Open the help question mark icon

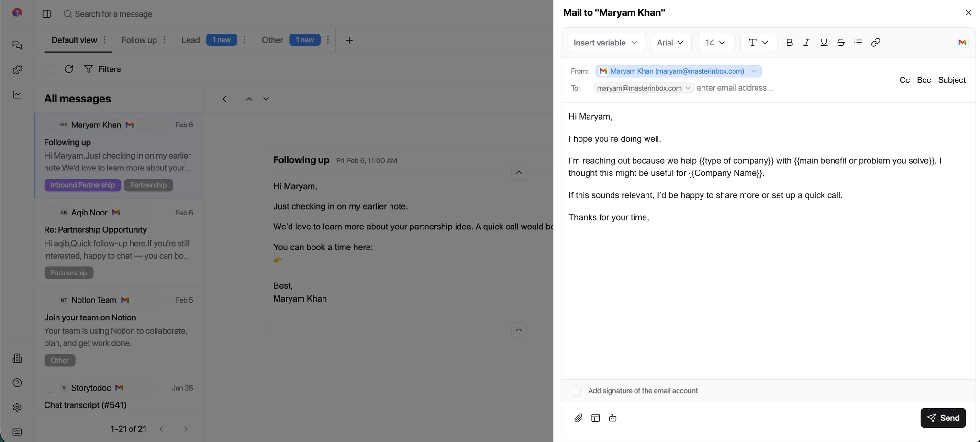pos(17,383)
